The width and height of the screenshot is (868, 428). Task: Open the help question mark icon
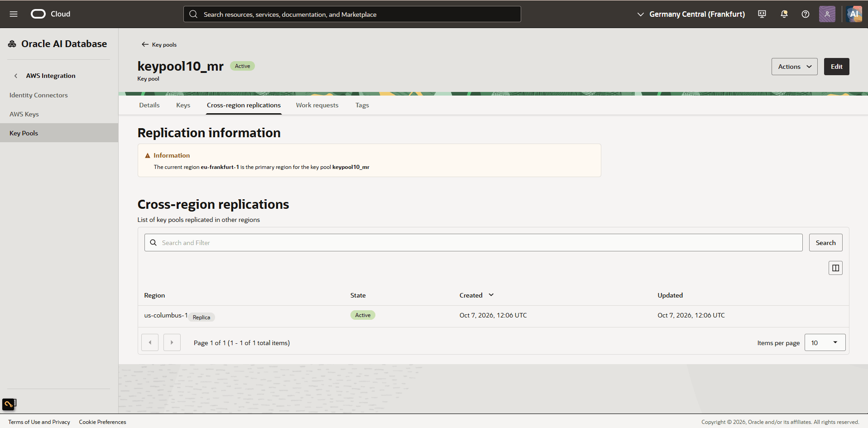(806, 14)
